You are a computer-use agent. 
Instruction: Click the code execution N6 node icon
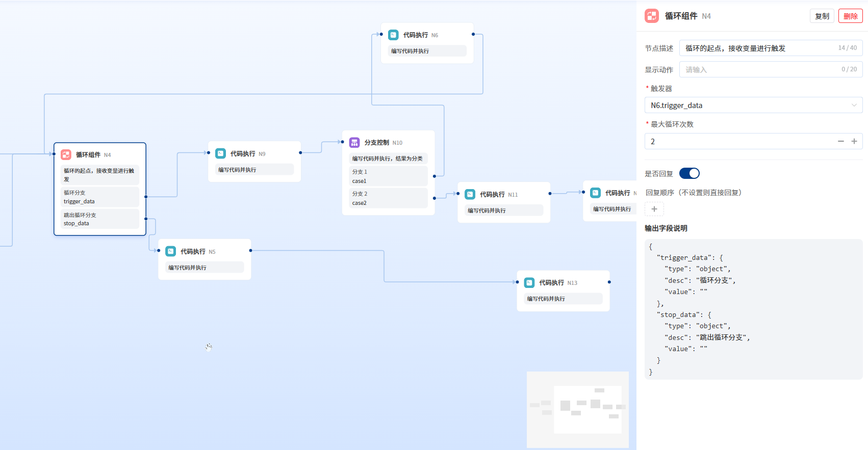(393, 35)
